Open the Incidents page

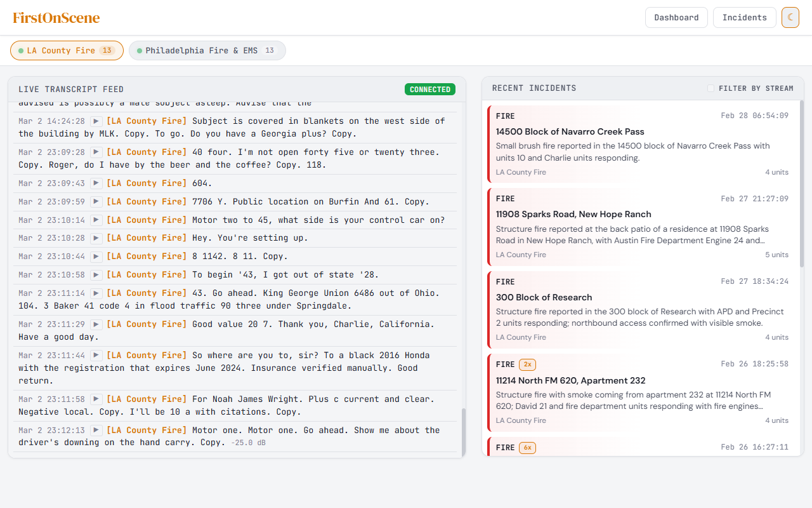(744, 17)
